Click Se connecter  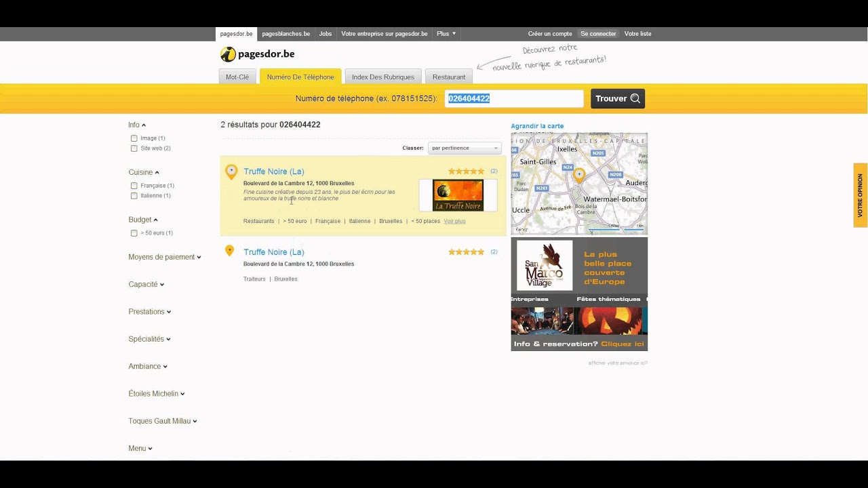(x=598, y=34)
